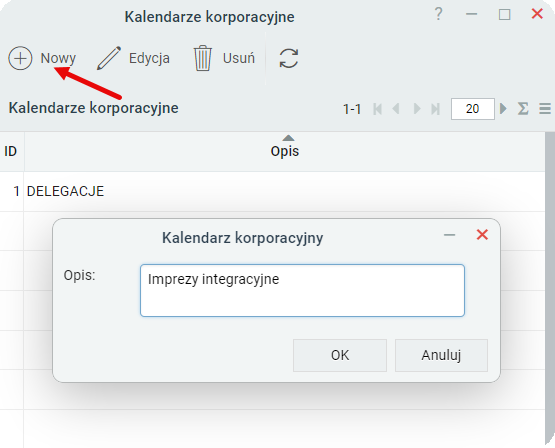Click the Opis text field in dialog
The height and width of the screenshot is (448, 555).
[302, 290]
